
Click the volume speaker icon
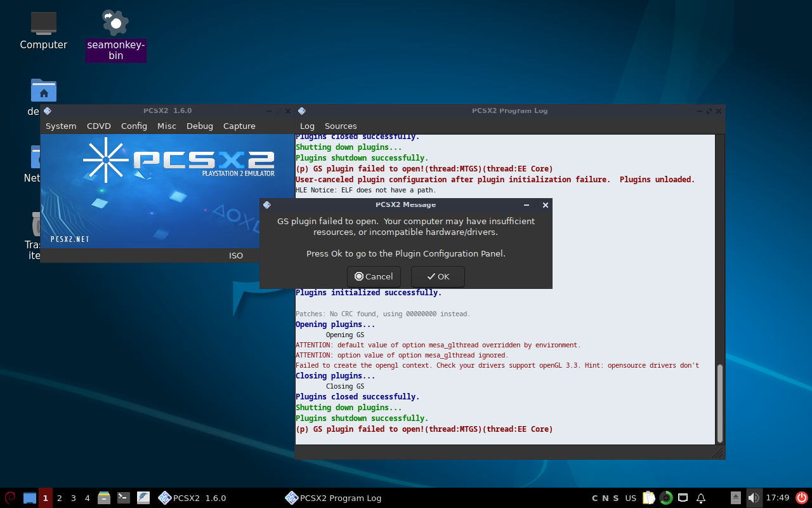click(x=753, y=498)
